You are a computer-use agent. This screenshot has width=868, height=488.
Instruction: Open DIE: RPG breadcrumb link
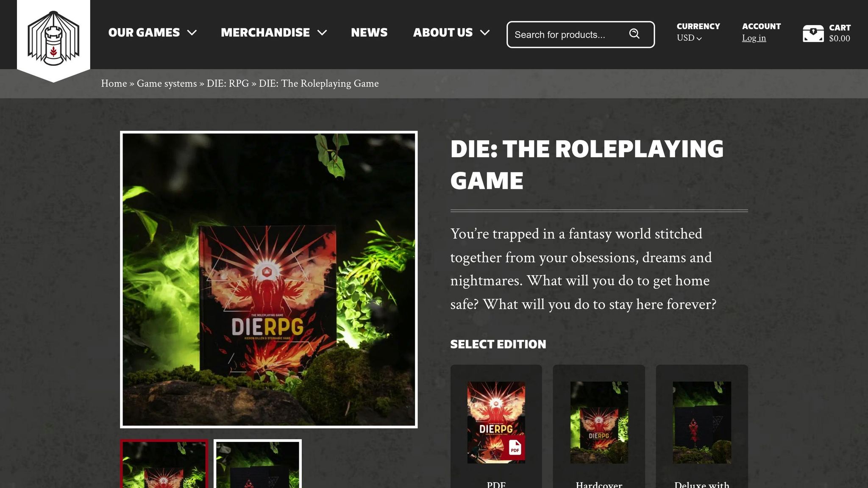228,83
